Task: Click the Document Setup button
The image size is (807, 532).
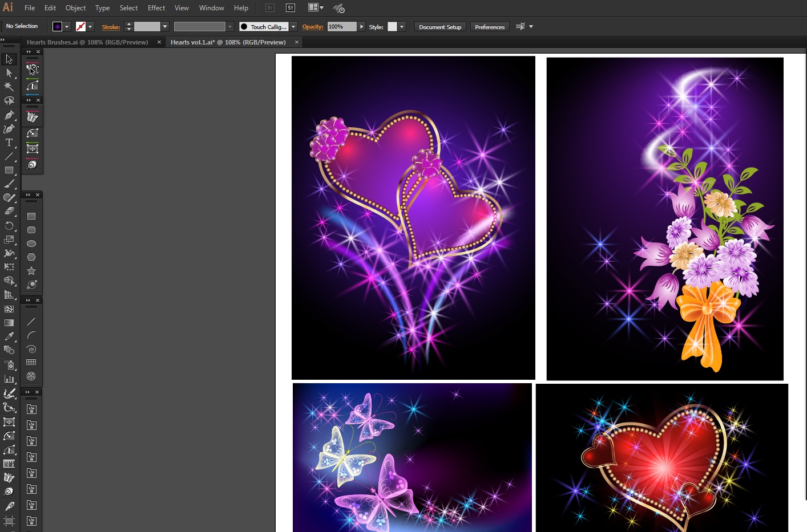Action: (x=439, y=27)
